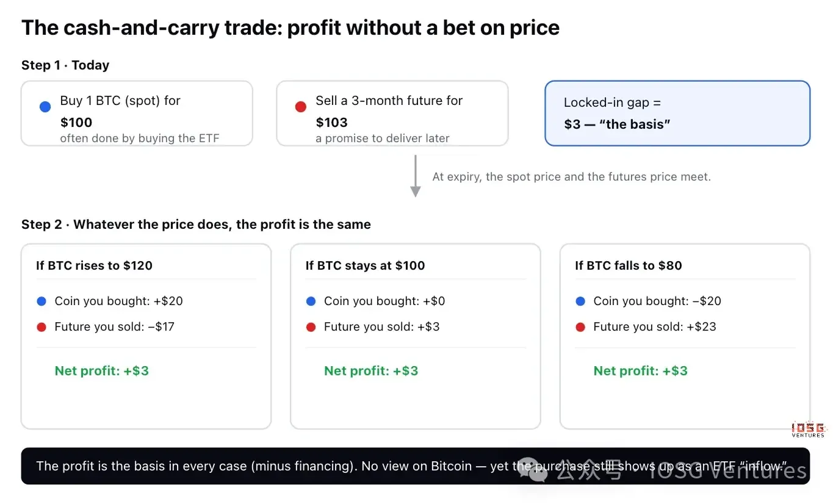Click the If BTC falls to $80 heading
833x504 pixels.
point(629,265)
